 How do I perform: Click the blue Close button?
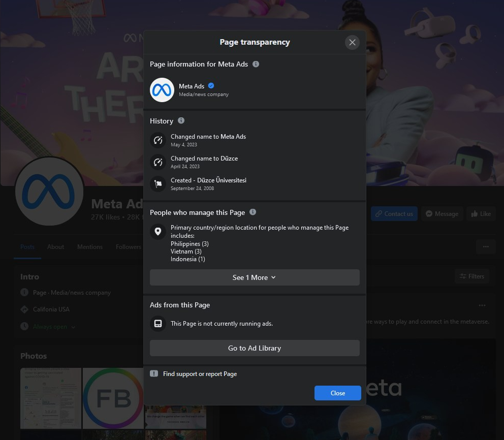point(337,393)
